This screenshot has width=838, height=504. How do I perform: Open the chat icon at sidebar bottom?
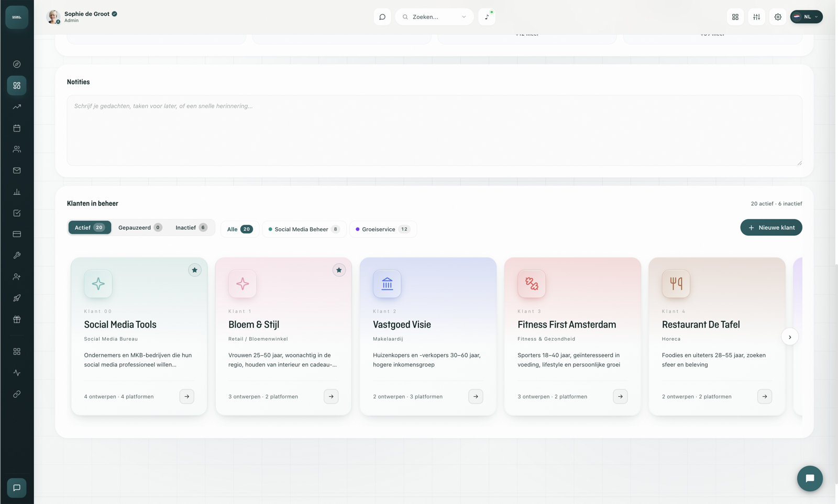tap(17, 488)
